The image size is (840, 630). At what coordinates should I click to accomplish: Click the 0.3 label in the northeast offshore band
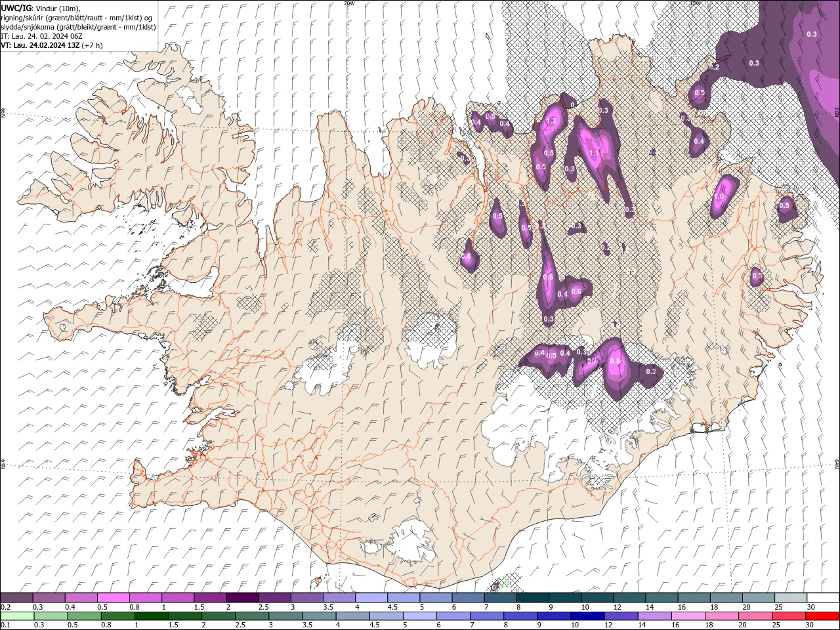click(754, 63)
